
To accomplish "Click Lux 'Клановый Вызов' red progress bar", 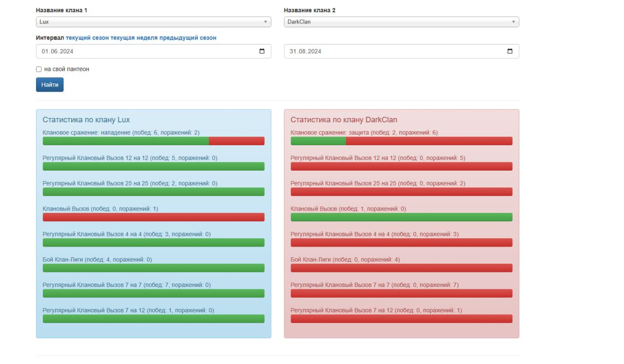I will click(154, 217).
